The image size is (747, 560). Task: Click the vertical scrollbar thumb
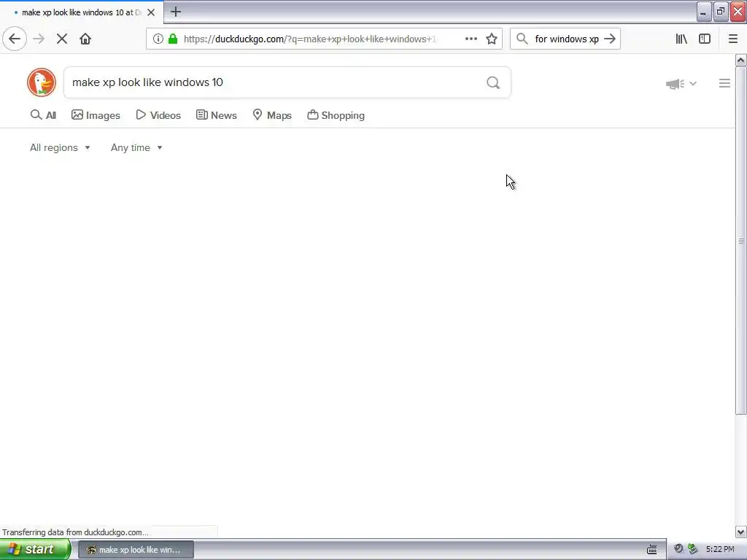(741, 241)
